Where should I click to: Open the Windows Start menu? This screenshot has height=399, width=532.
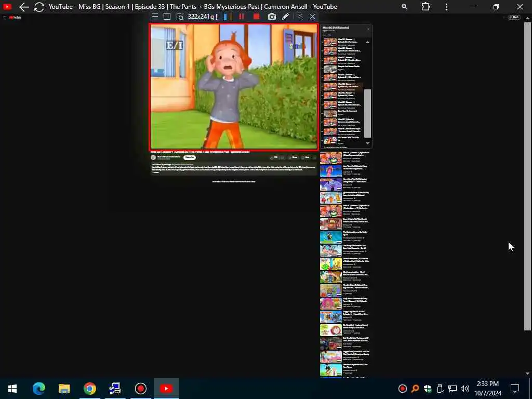12,389
